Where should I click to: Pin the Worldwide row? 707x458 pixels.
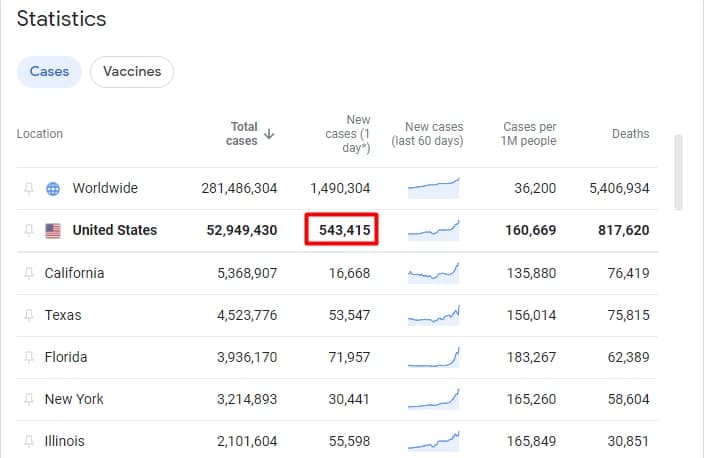coord(29,188)
